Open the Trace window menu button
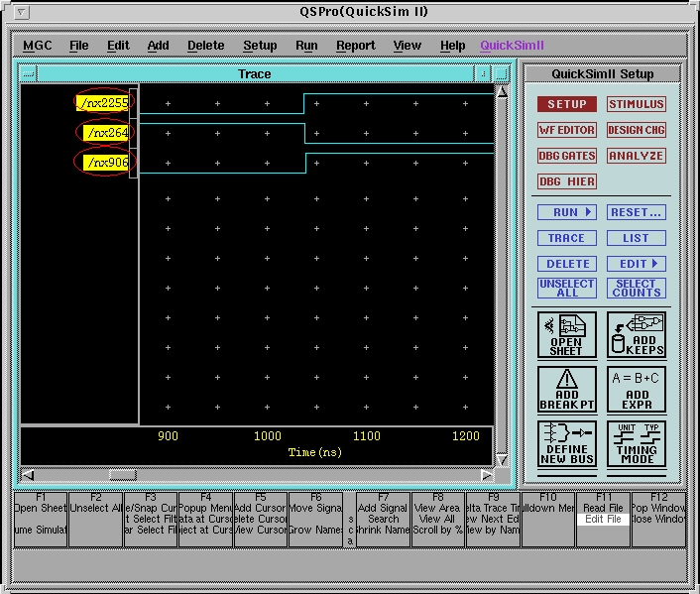700x594 pixels. click(28, 74)
